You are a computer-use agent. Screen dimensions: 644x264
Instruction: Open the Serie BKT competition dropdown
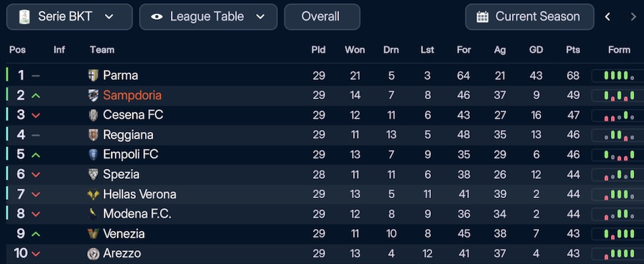coord(69,16)
